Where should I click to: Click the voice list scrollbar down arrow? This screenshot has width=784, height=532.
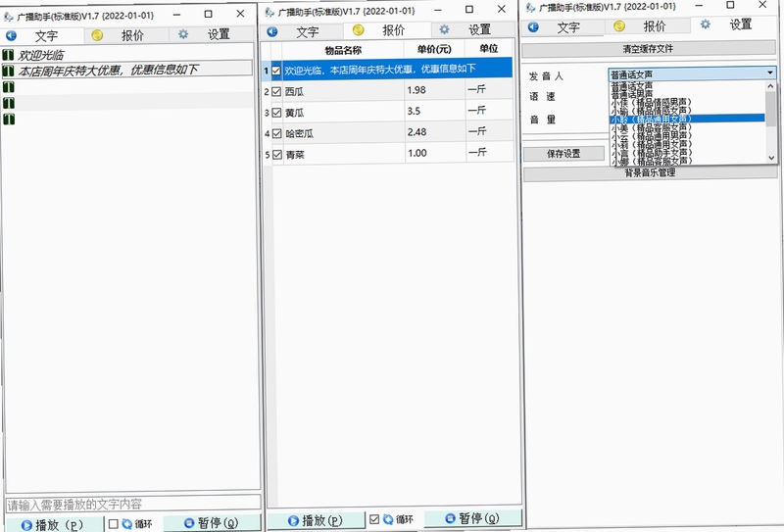pos(771,158)
